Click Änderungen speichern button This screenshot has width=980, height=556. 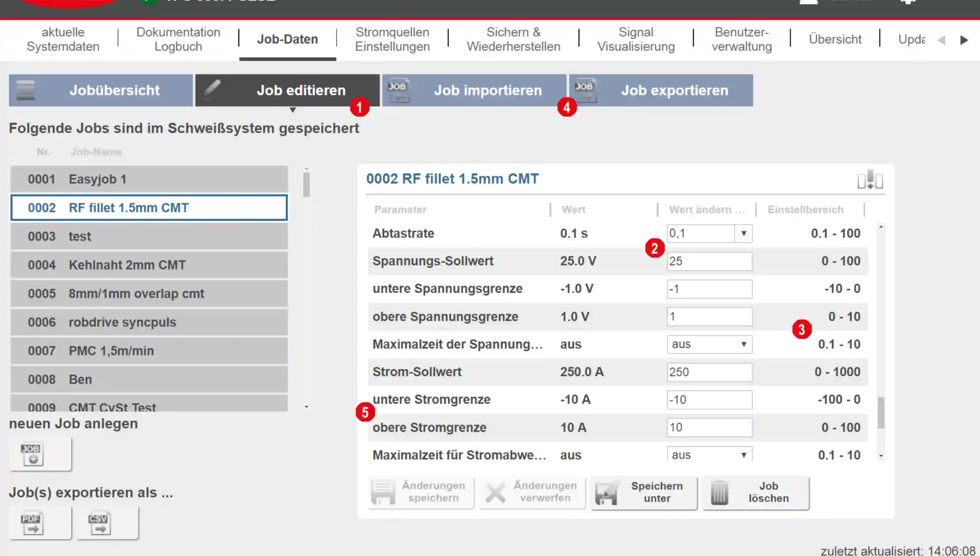[x=421, y=492]
